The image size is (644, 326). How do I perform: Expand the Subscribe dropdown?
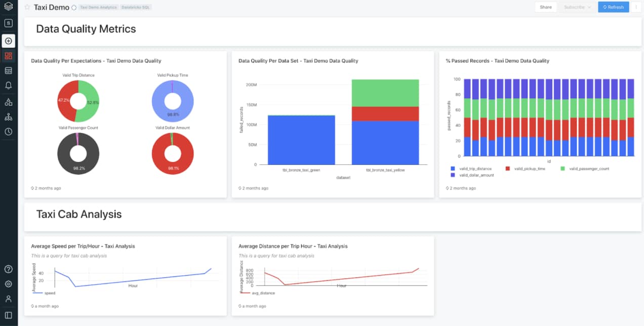click(x=577, y=7)
